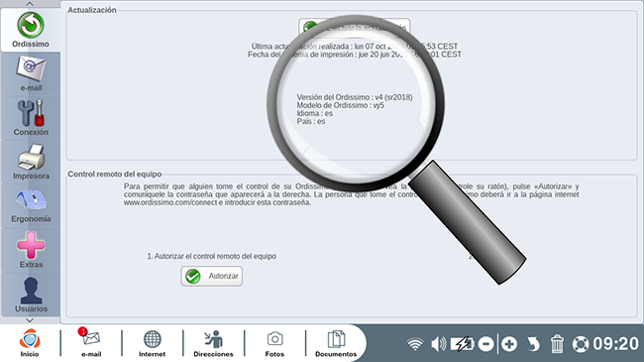The height and width of the screenshot is (362, 644).
Task: Click the Wi-Fi status icon
Action: [x=415, y=344]
